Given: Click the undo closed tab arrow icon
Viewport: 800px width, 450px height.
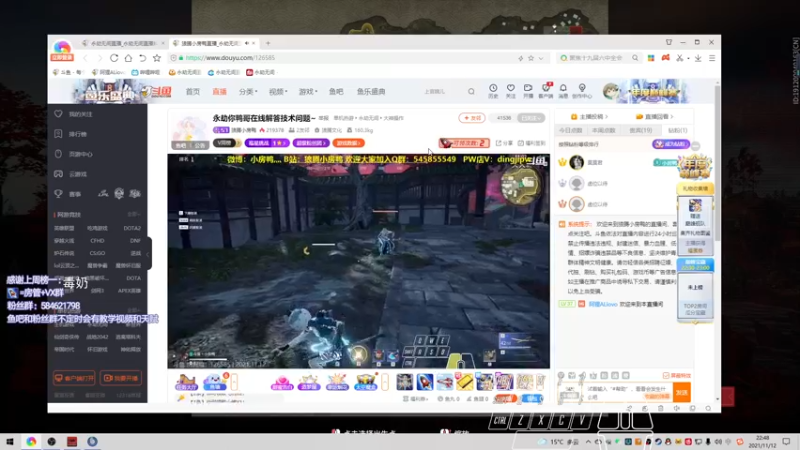Looking at the screenshot, I should tap(142, 58).
